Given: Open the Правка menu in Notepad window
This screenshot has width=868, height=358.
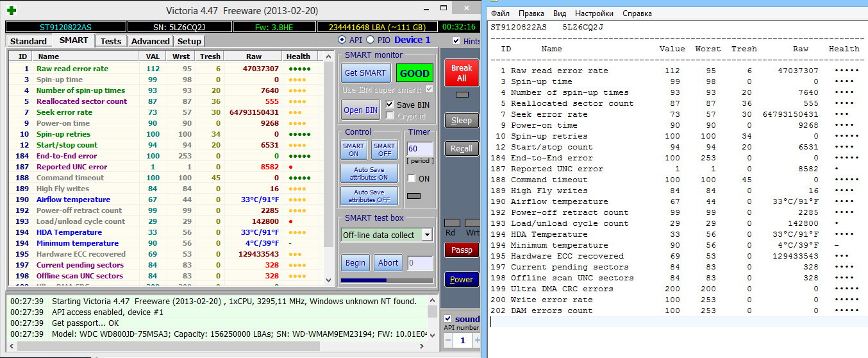Looking at the screenshot, I should coord(531,13).
